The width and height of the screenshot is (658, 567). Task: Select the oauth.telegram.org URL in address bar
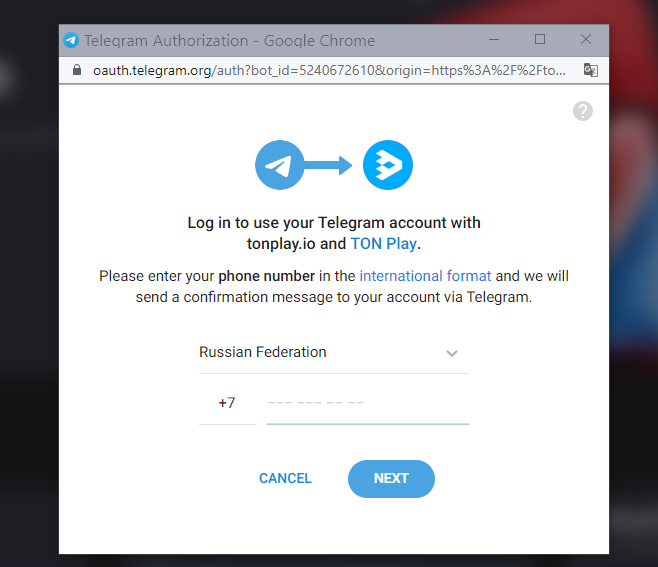(329, 70)
